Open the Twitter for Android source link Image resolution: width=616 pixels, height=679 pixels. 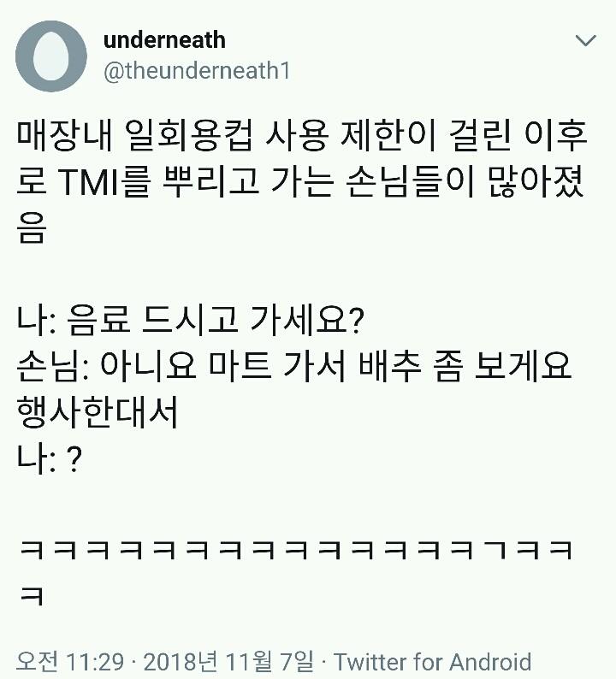(432, 662)
